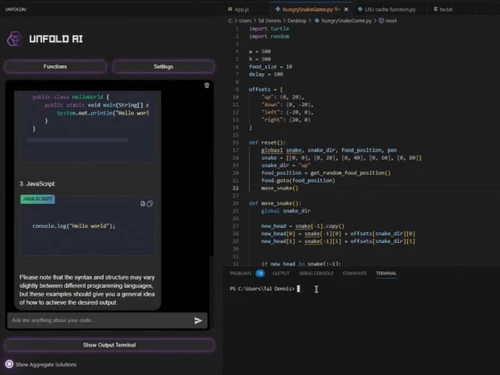Viewport: 500px width, 375px height.
Task: Open the OUTPUT panel tab
Action: click(x=281, y=273)
